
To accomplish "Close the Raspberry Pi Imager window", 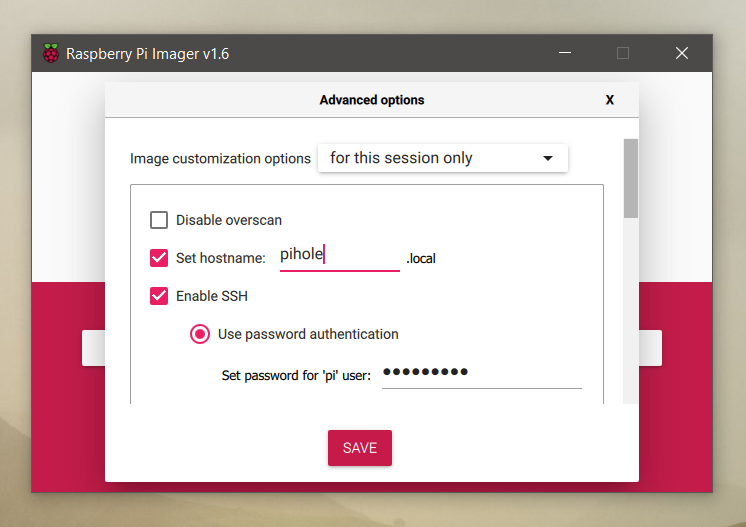I will 682,53.
